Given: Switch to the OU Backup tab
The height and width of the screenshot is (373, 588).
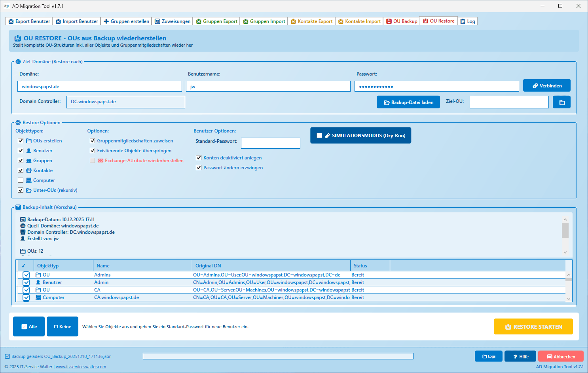Looking at the screenshot, I should click(401, 21).
